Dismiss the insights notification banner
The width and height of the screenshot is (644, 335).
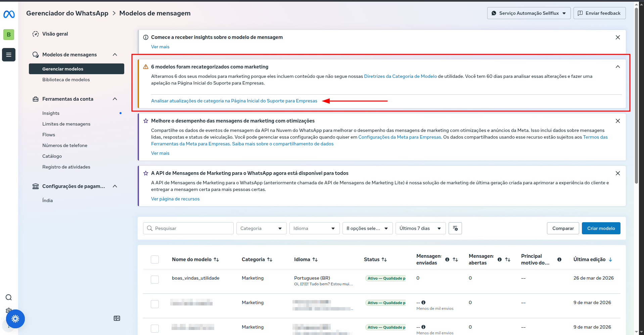coord(617,37)
